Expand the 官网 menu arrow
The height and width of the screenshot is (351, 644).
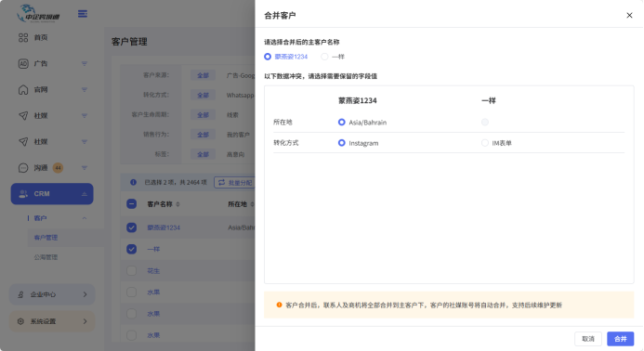(85, 89)
